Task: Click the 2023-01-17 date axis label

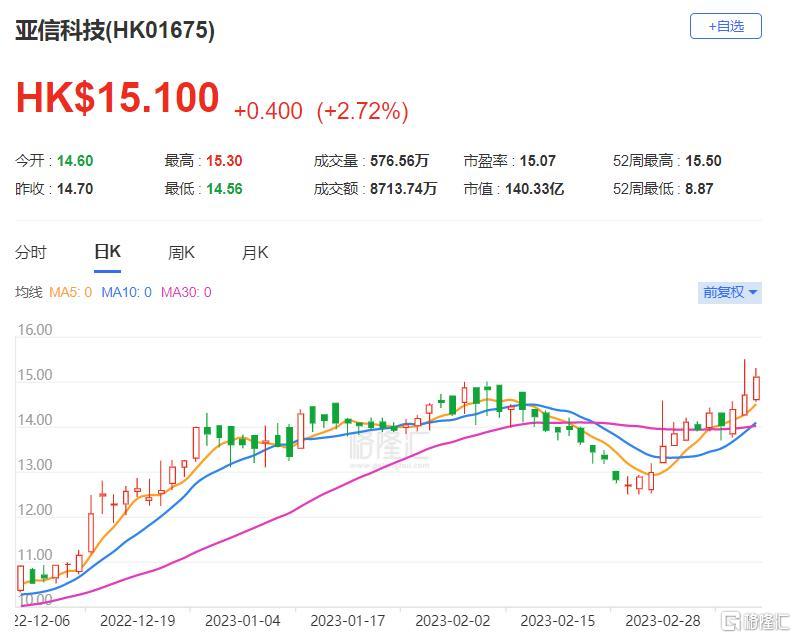Action: (348, 621)
